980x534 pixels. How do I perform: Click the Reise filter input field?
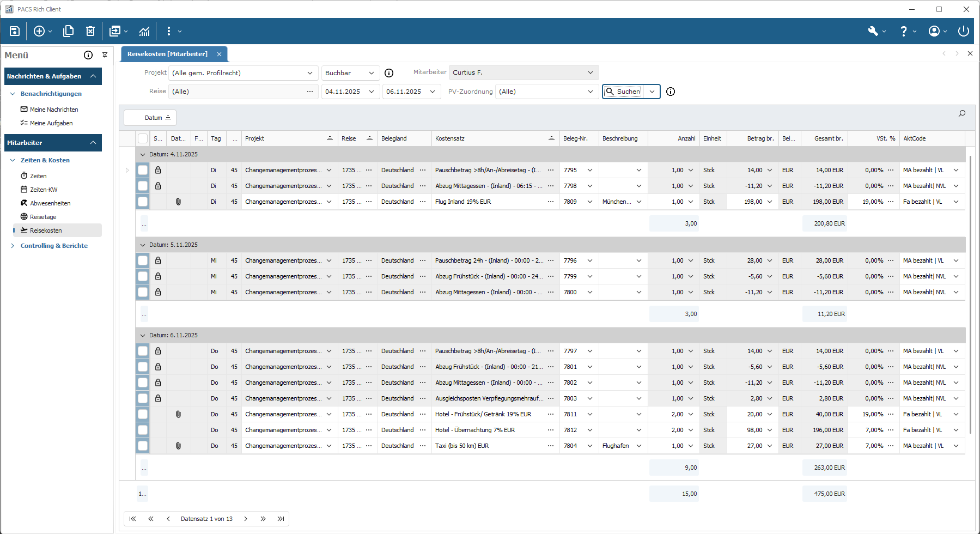pos(238,92)
